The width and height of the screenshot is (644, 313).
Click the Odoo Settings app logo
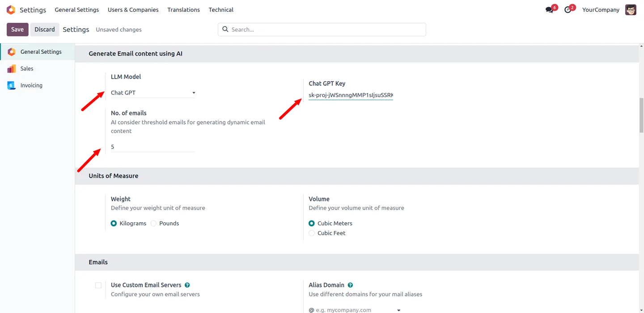(11, 10)
